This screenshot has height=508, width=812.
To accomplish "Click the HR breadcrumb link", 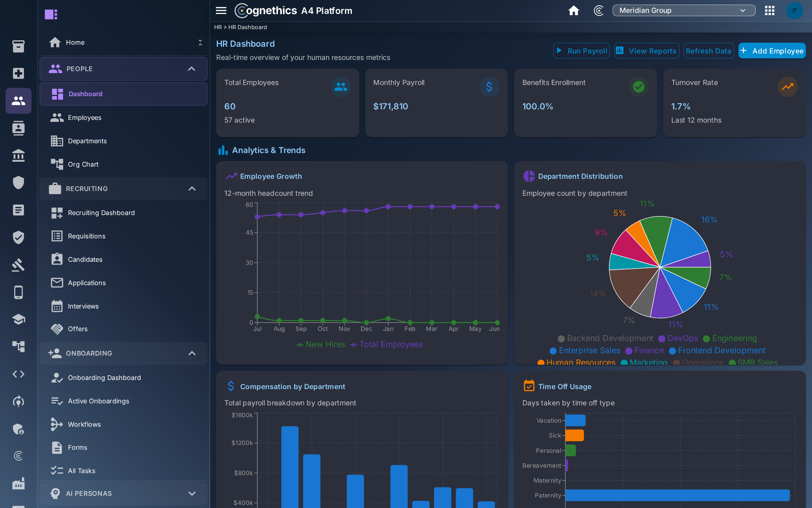I will coord(218,27).
